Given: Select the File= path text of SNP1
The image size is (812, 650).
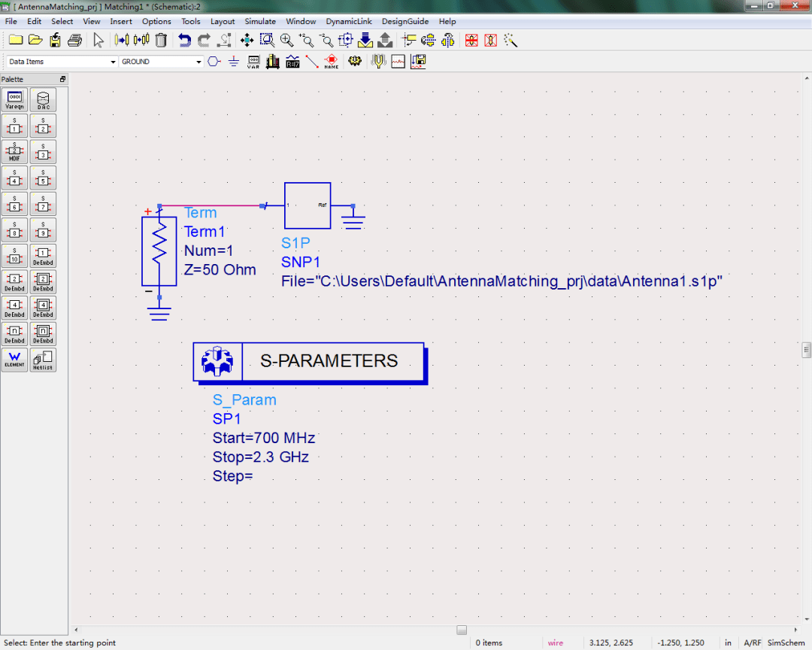Looking at the screenshot, I should point(501,281).
